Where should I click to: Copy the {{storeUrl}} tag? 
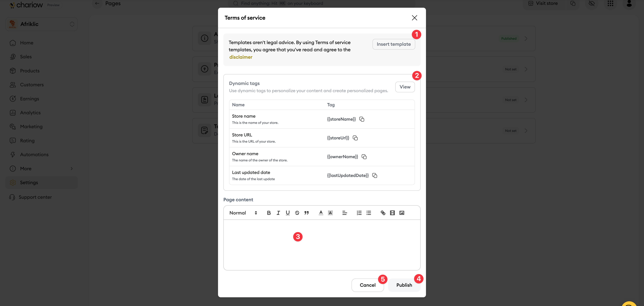click(355, 138)
